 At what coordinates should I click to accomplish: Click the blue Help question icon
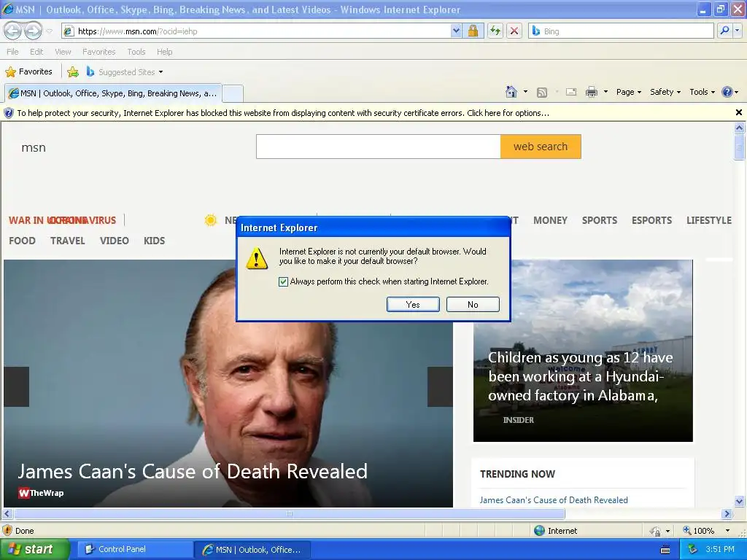[x=727, y=92]
